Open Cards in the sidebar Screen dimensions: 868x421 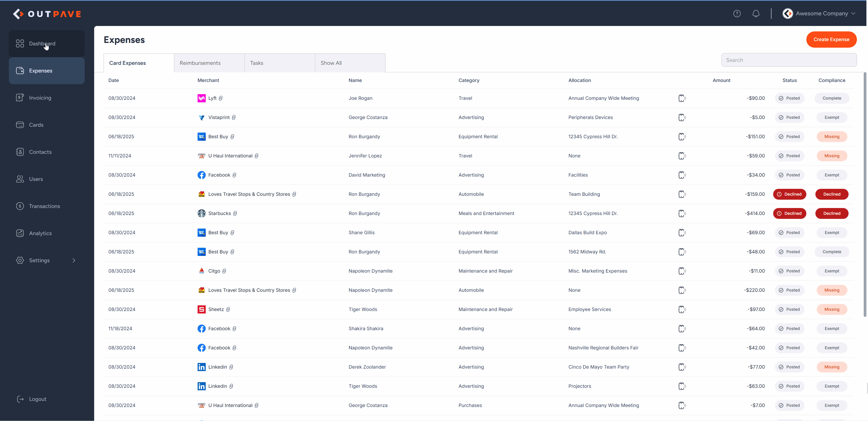click(47, 125)
